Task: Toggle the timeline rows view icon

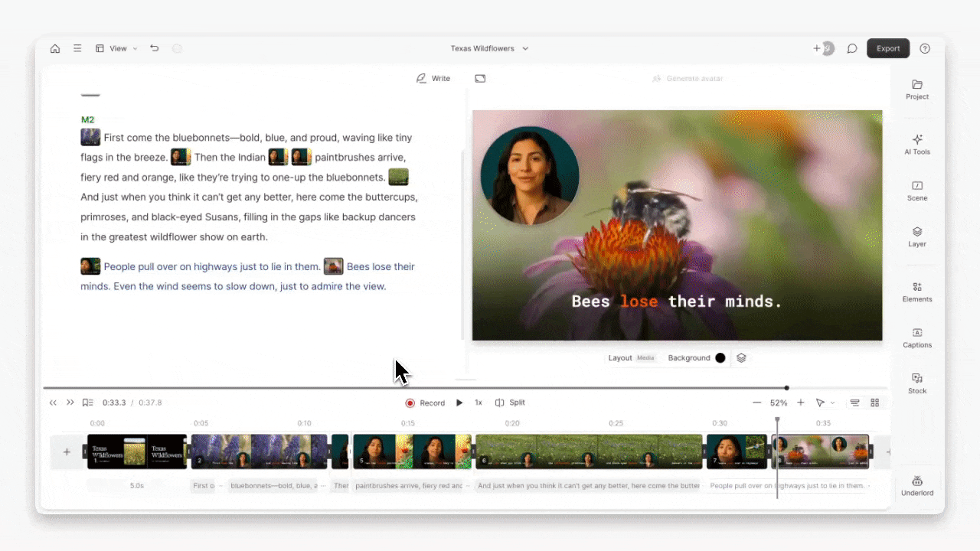Action: (x=855, y=403)
